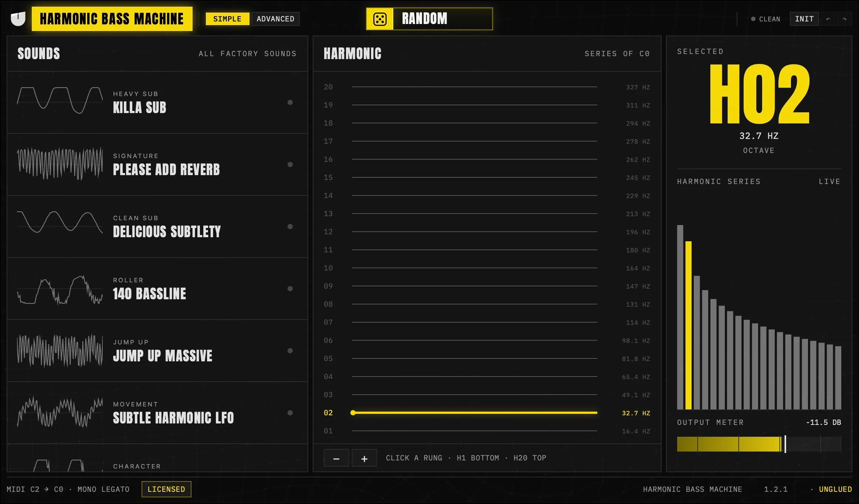Screen dimensions: 859x504
Task: Click the Random dice icon
Action: point(380,19)
